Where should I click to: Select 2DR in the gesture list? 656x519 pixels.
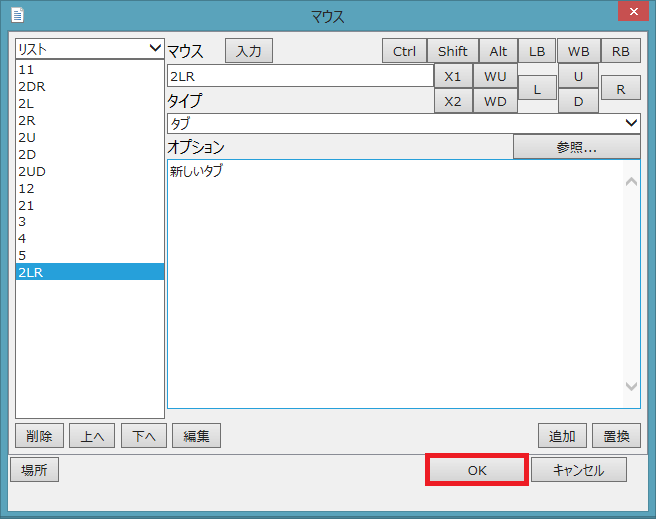pos(32,86)
